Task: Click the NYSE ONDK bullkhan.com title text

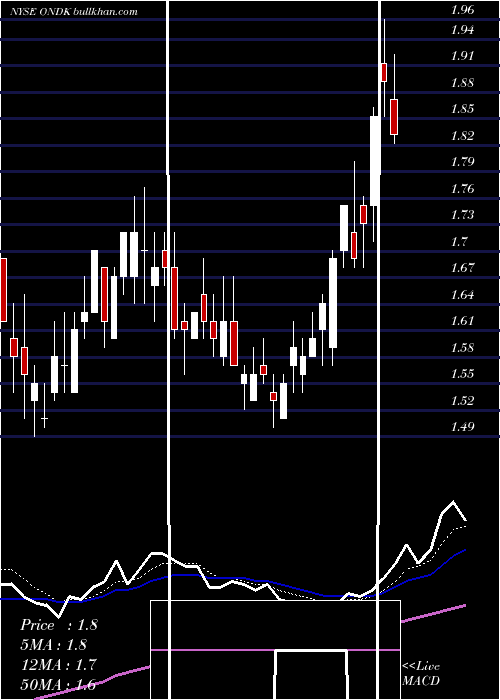Action: pyautogui.click(x=74, y=12)
